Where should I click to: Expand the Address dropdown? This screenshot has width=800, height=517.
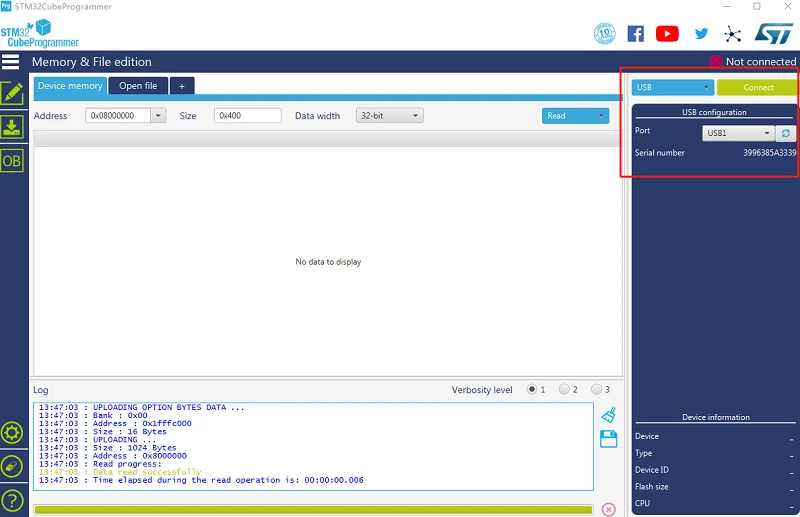(158, 115)
